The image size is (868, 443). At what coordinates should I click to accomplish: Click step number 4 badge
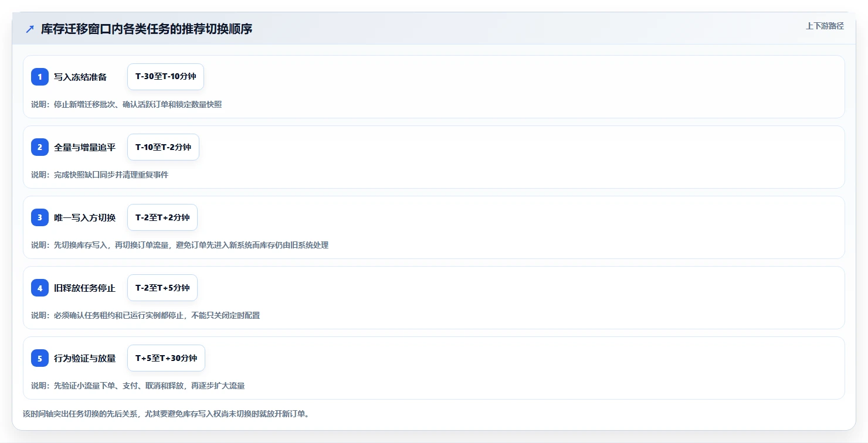(x=40, y=288)
